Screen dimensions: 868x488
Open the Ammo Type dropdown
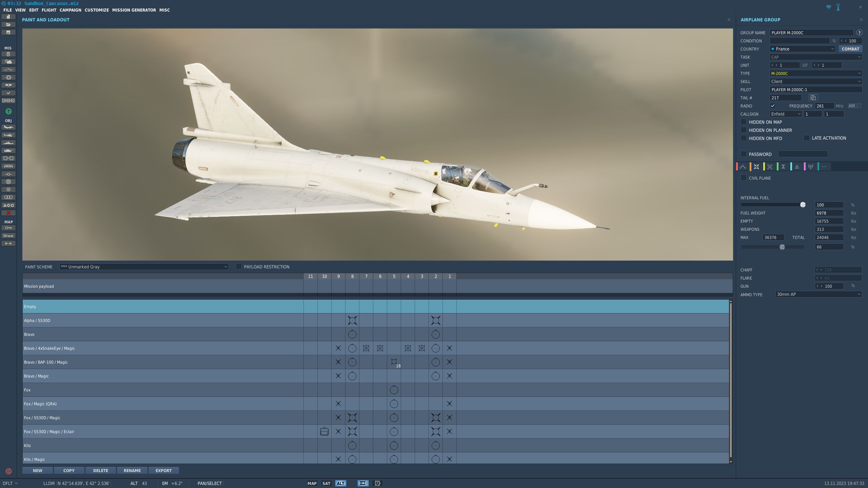point(818,294)
